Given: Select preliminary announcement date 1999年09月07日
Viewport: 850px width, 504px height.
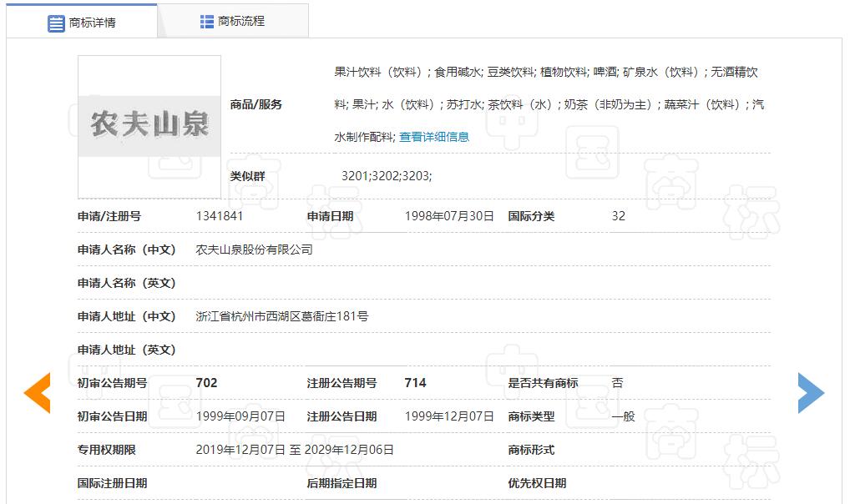Looking at the screenshot, I should 240,416.
